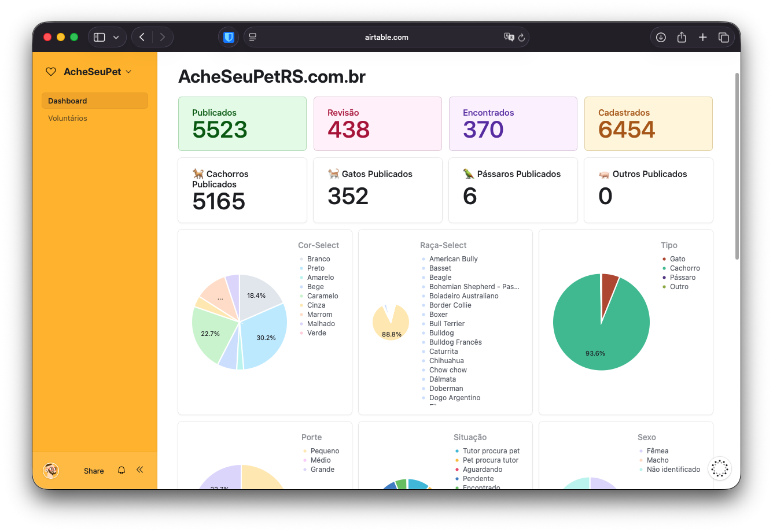773x532 pixels.
Task: Click the loading spinner help icon
Action: [720, 468]
